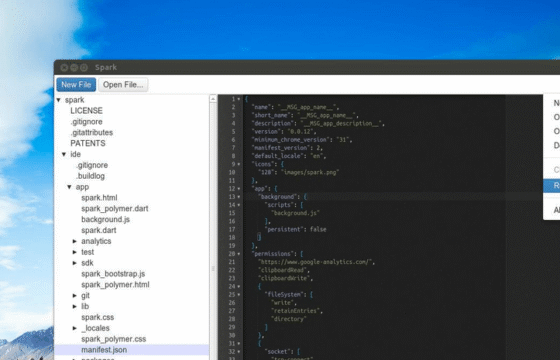Expand the lib folder
This screenshot has height=360, width=560.
click(75, 306)
